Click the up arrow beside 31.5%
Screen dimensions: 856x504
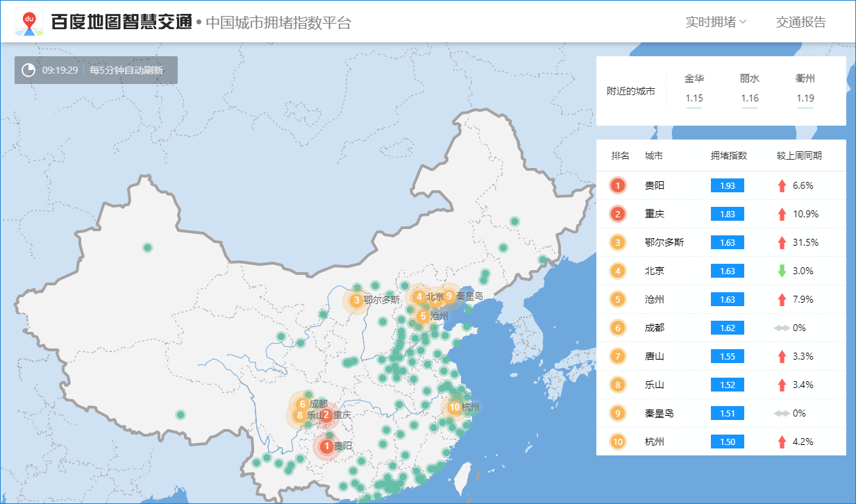pos(782,242)
